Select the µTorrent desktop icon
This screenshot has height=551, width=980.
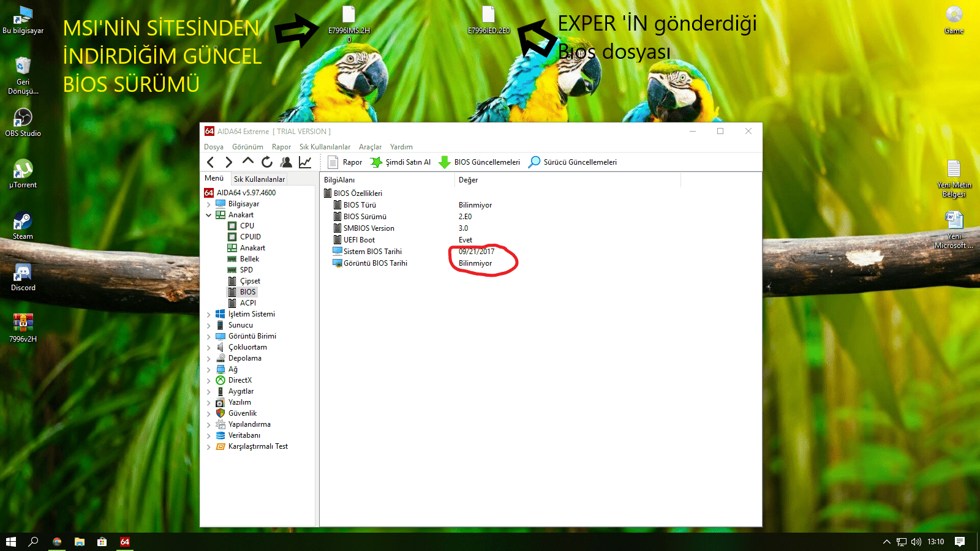[23, 174]
